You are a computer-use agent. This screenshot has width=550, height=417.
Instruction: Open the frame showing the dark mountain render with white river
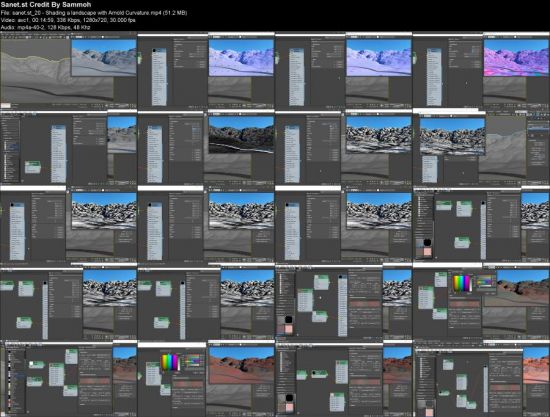tap(206, 147)
